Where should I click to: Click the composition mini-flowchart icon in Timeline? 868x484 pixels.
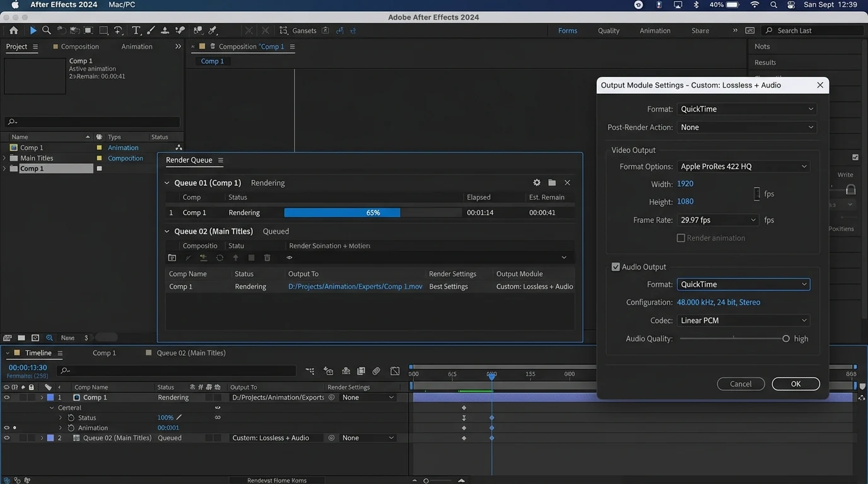pos(310,371)
